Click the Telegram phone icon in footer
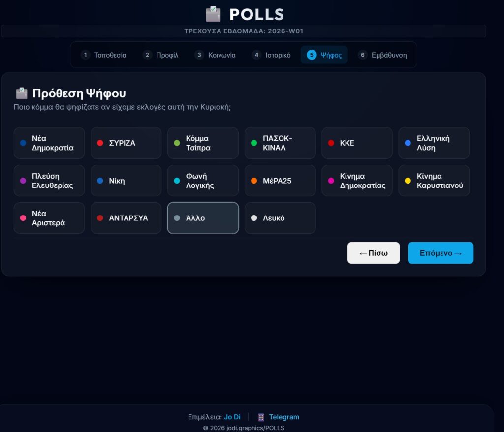 click(x=261, y=417)
